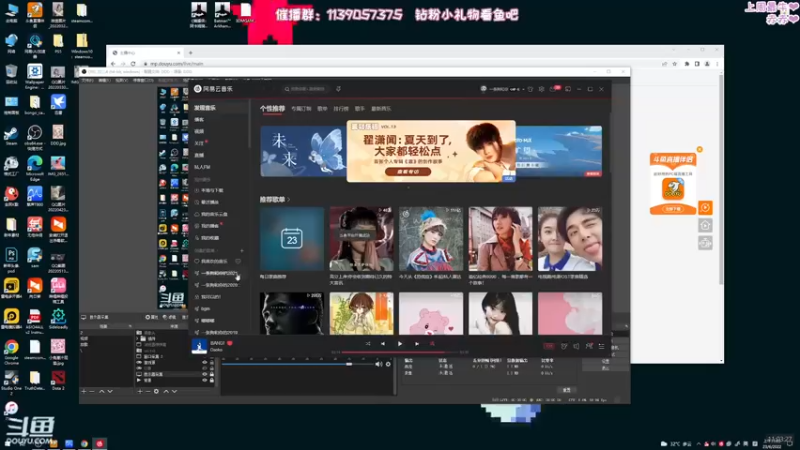Open 我喜欢的音乐 playlist in sidebar
This screenshot has width=800, height=450.
(x=214, y=261)
